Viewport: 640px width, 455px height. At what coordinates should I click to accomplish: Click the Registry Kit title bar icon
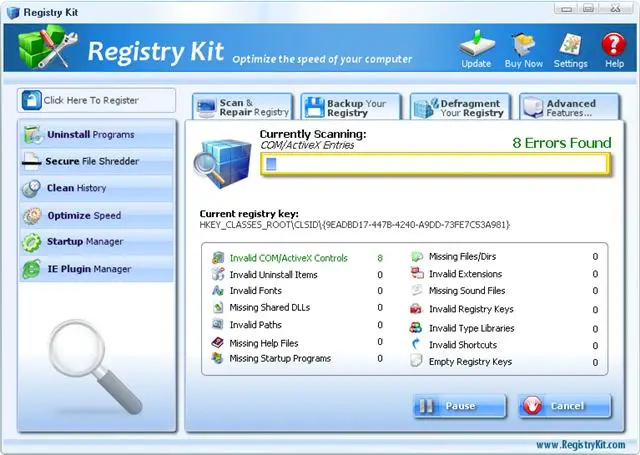coord(13,13)
